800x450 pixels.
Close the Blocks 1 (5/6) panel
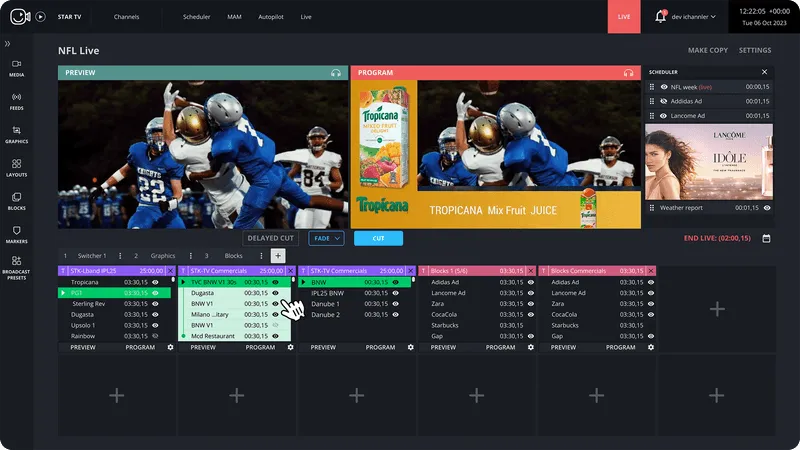click(x=531, y=271)
